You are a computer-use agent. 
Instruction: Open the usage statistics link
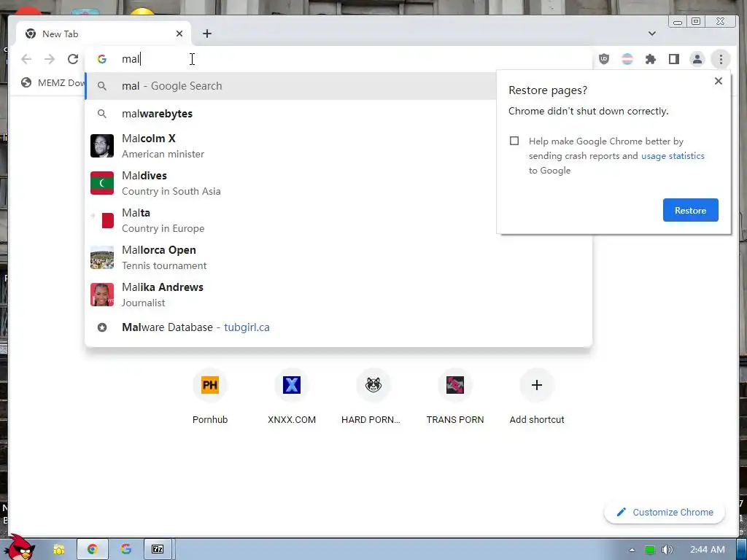673,156
